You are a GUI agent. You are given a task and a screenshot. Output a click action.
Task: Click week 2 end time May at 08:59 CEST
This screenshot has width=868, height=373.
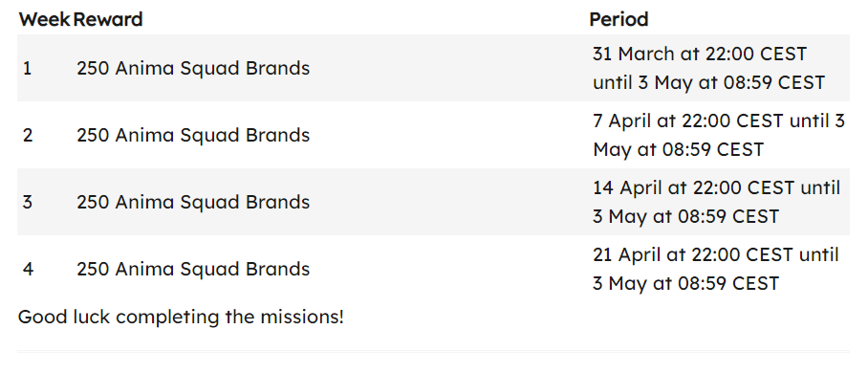point(678,149)
